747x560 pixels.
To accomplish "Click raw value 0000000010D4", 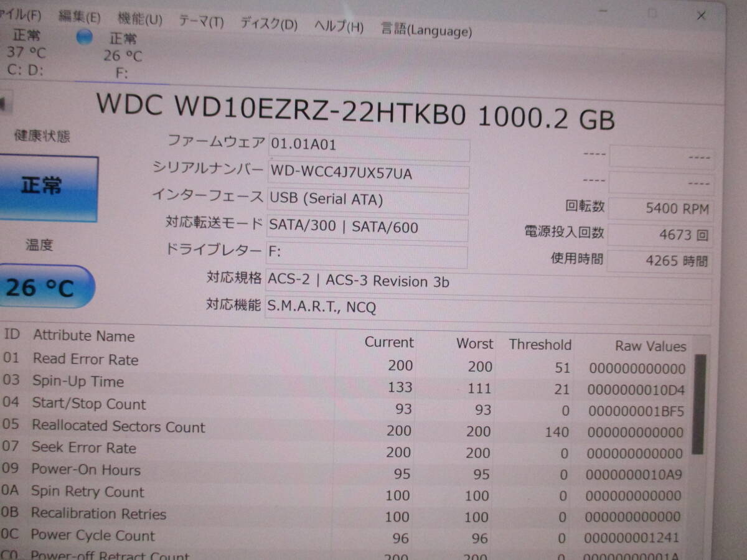I will tap(636, 390).
